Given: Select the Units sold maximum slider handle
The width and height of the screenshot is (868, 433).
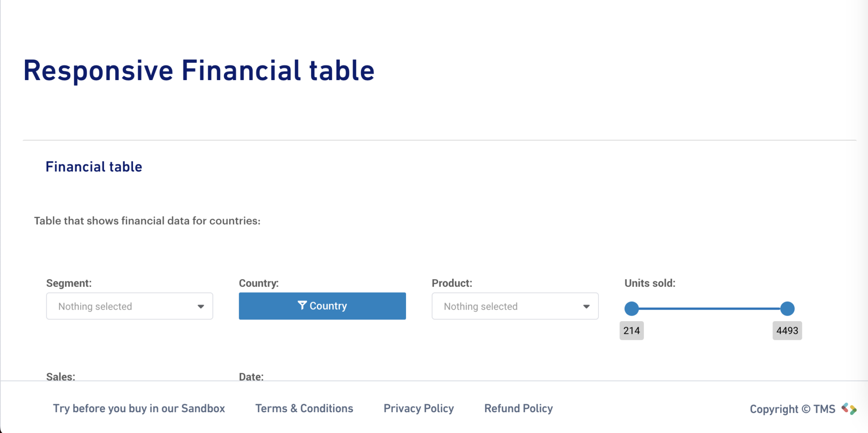Looking at the screenshot, I should (x=787, y=308).
